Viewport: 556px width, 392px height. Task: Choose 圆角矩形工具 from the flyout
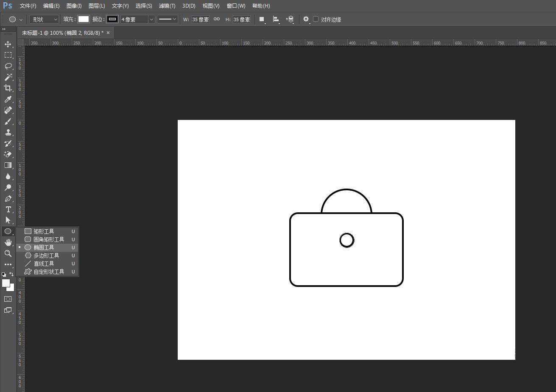point(49,239)
